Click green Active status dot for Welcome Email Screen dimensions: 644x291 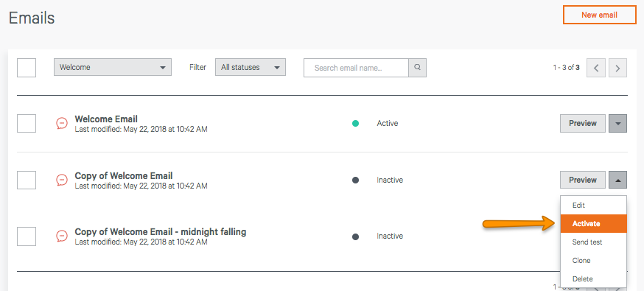[x=355, y=123]
